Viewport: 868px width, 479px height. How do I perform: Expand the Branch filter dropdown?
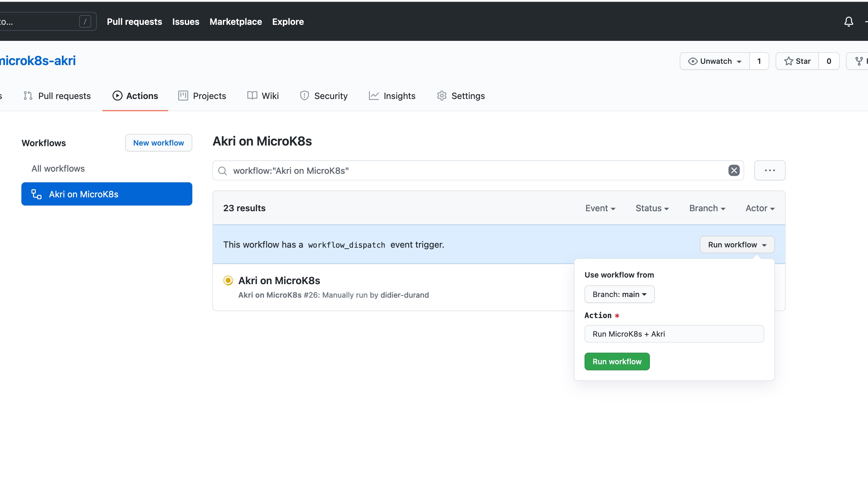point(706,208)
